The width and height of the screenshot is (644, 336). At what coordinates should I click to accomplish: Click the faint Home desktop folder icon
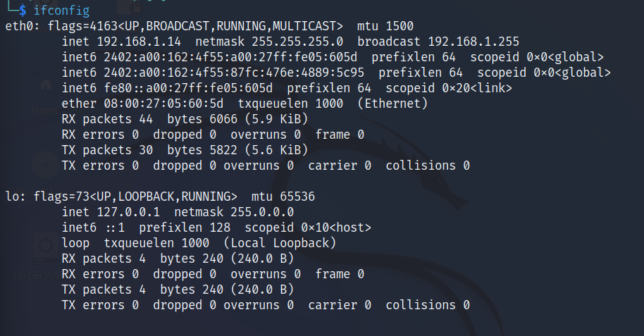[46, 85]
